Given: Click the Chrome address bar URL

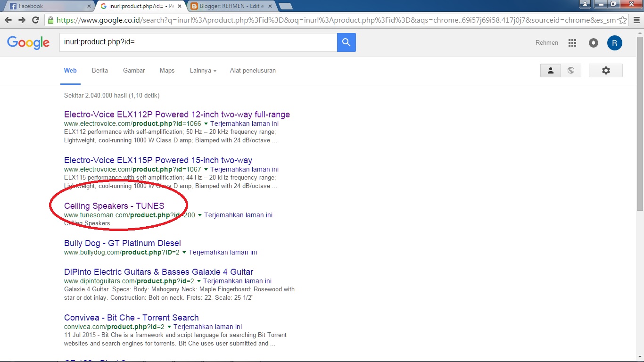Looking at the screenshot, I should click(x=336, y=20).
